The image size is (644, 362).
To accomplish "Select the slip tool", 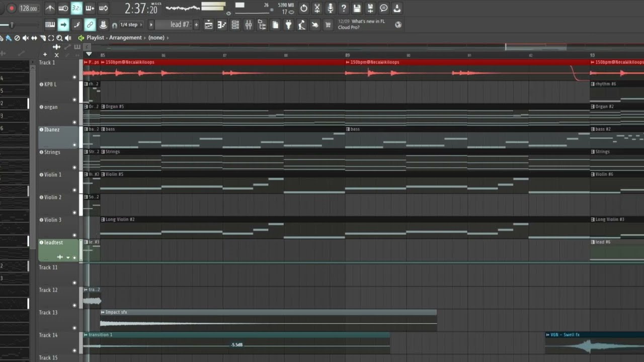I will tap(34, 38).
